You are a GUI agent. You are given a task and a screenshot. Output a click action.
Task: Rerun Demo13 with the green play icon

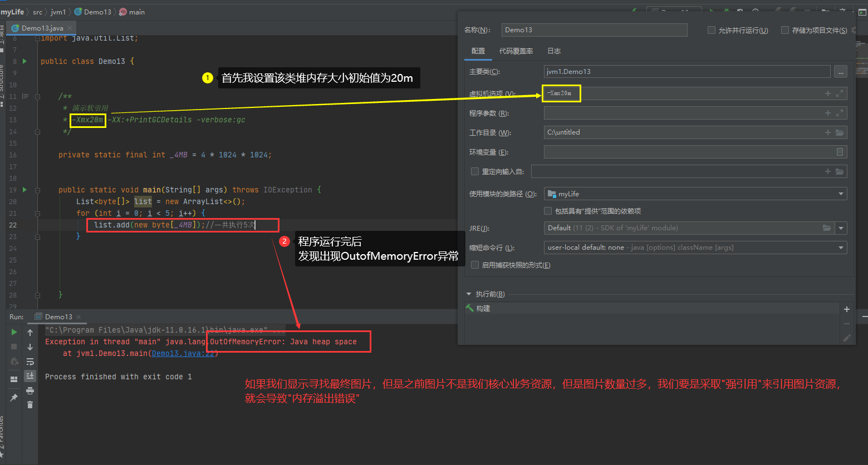point(14,332)
